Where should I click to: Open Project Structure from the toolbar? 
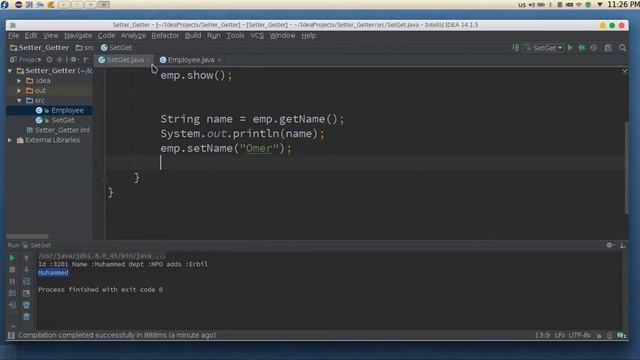(x=608, y=48)
